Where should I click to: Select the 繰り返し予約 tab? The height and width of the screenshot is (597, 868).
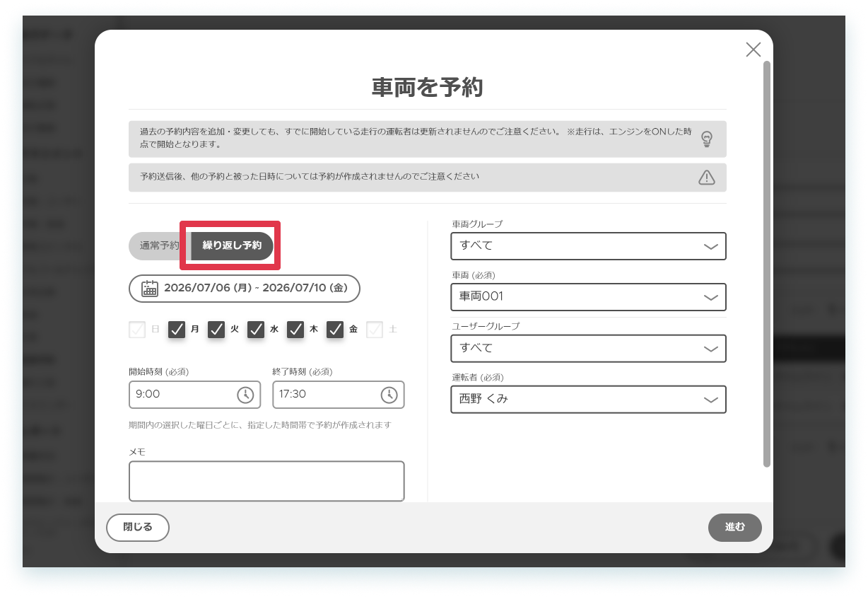click(x=232, y=246)
